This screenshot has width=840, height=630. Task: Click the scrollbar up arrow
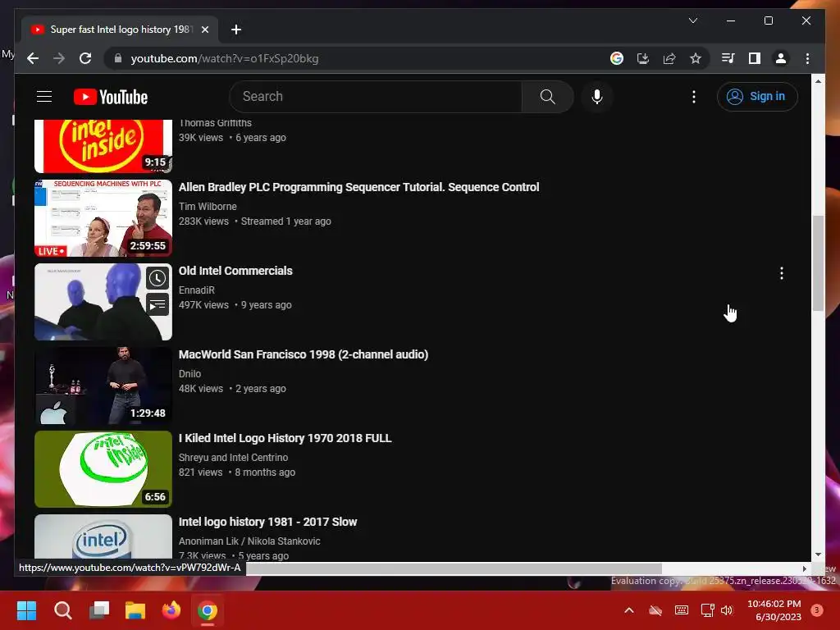[x=818, y=81]
